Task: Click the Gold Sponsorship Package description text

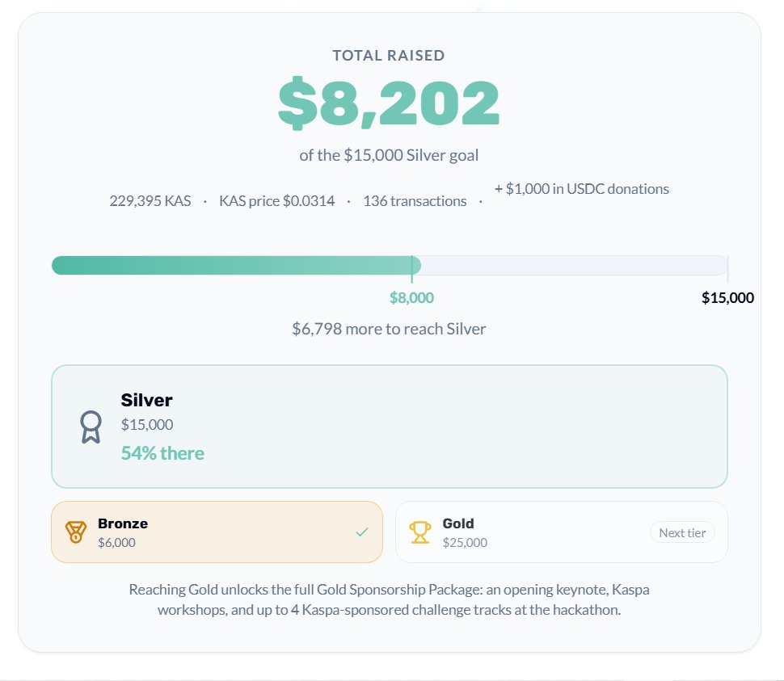Action: pyautogui.click(x=389, y=599)
